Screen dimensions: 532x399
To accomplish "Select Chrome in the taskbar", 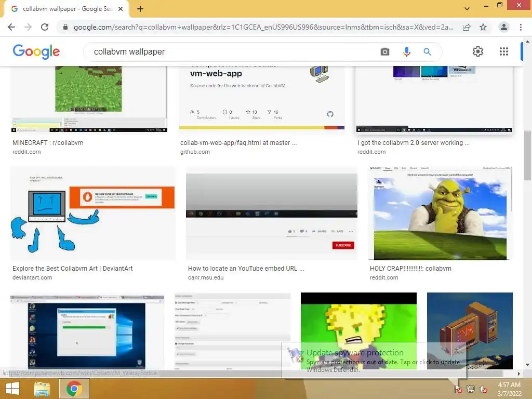I will [x=74, y=389].
